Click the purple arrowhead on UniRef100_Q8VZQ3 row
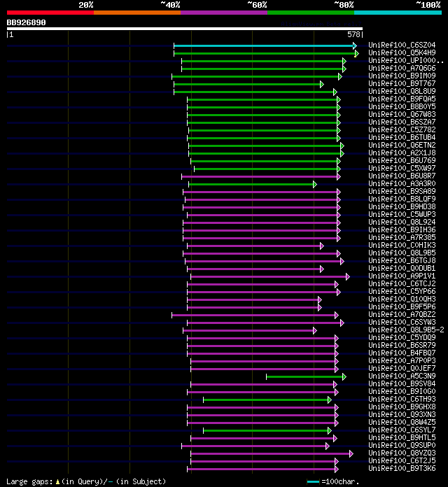Image resolution: width=448 pixels, height=487 pixels. [x=351, y=454]
